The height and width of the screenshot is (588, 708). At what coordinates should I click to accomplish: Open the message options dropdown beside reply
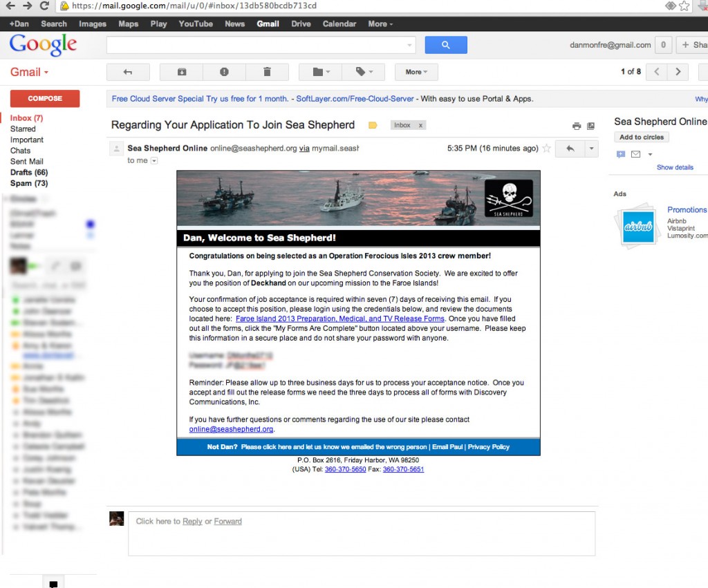click(x=591, y=149)
